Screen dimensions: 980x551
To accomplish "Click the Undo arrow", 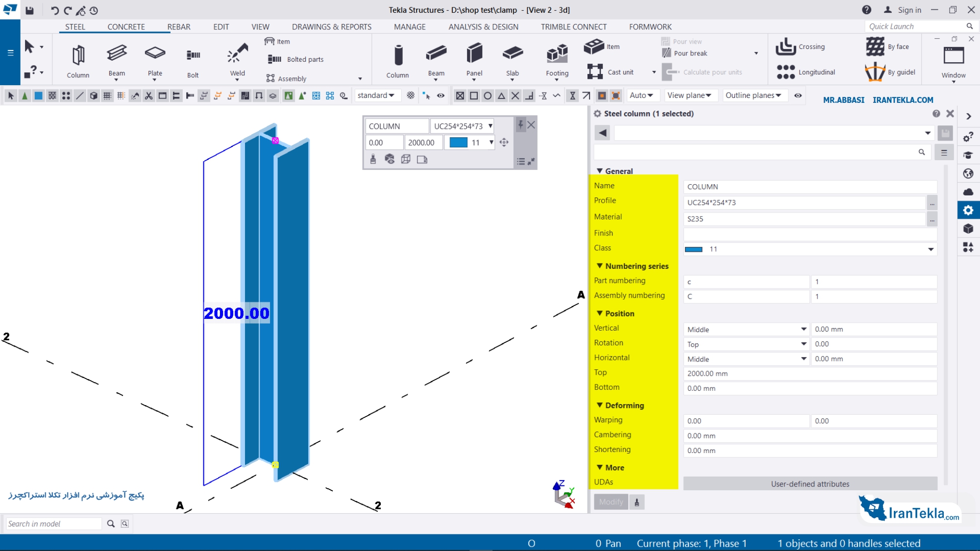I will 54,10.
